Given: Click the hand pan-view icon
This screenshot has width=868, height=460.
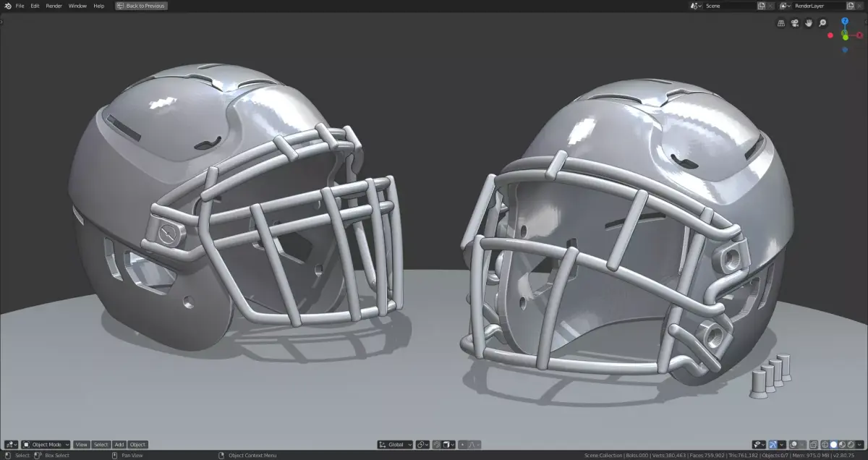Looking at the screenshot, I should coord(809,23).
